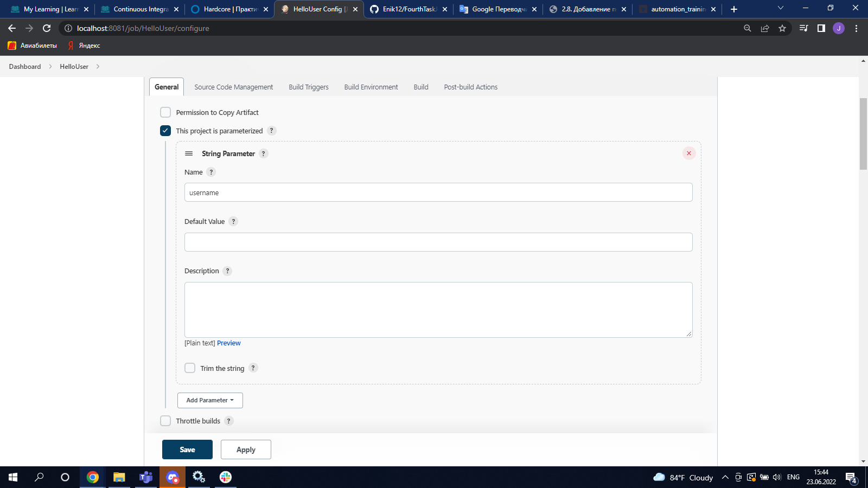This screenshot has height=488, width=868.
Task: Open Chrome three-dot menu
Action: click(x=857, y=28)
